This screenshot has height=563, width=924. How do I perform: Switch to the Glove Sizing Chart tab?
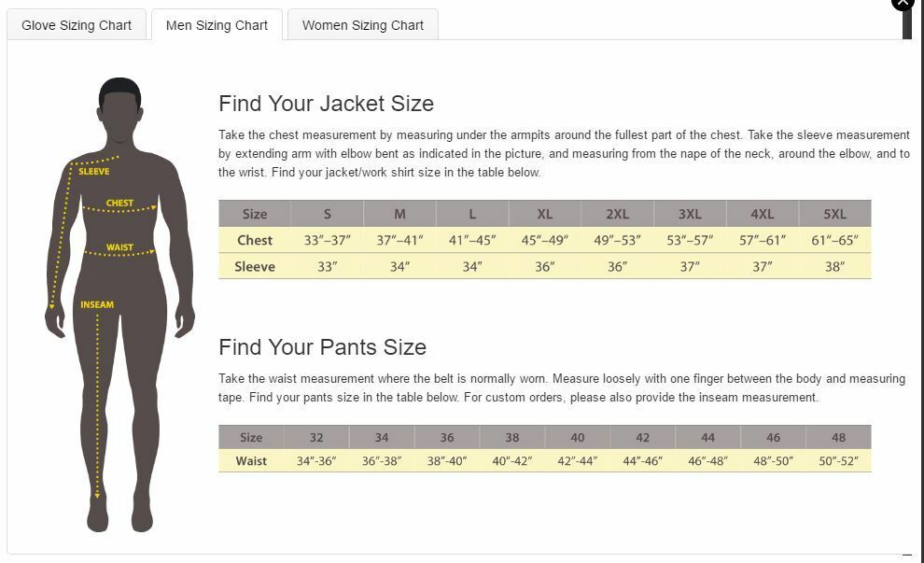77,25
